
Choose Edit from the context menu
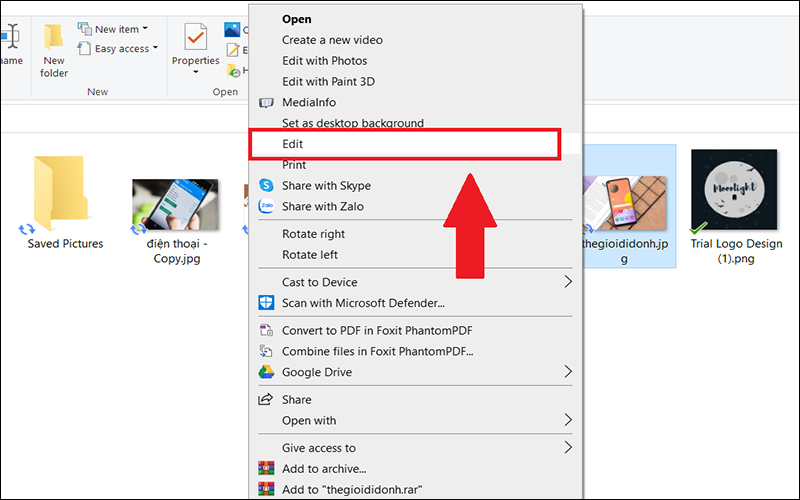point(405,144)
